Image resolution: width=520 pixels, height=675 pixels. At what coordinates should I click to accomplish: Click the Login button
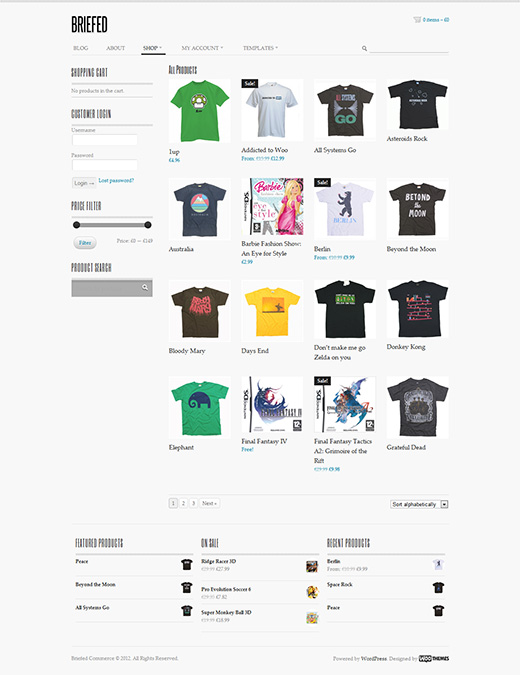click(84, 183)
